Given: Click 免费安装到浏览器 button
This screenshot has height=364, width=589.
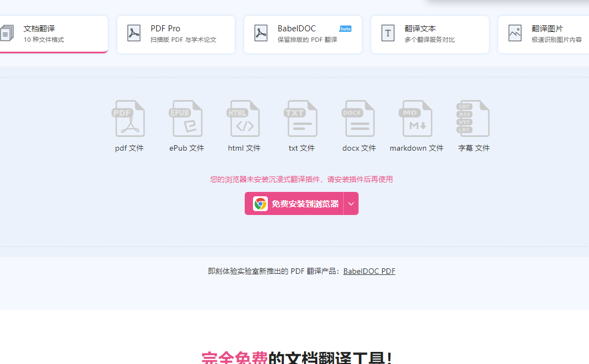Looking at the screenshot, I should click(294, 203).
